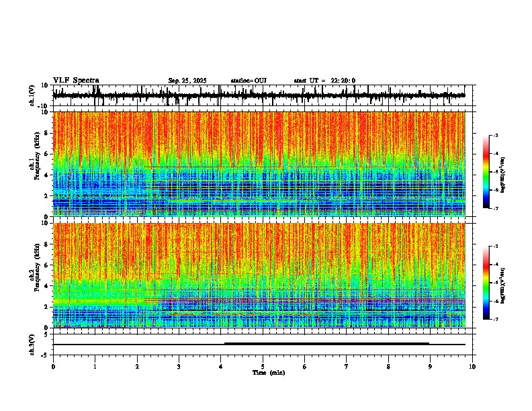The width and height of the screenshot is (532, 411).
Task: Click inside the ch.1 spectrogram panel
Action: (x=259, y=164)
